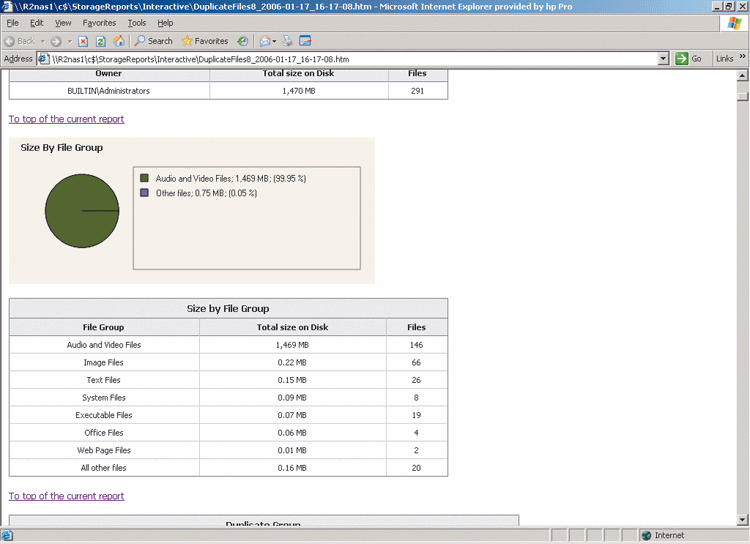Click the 'Executable Files' row label
Screen dimensions: 750x544
(x=103, y=415)
